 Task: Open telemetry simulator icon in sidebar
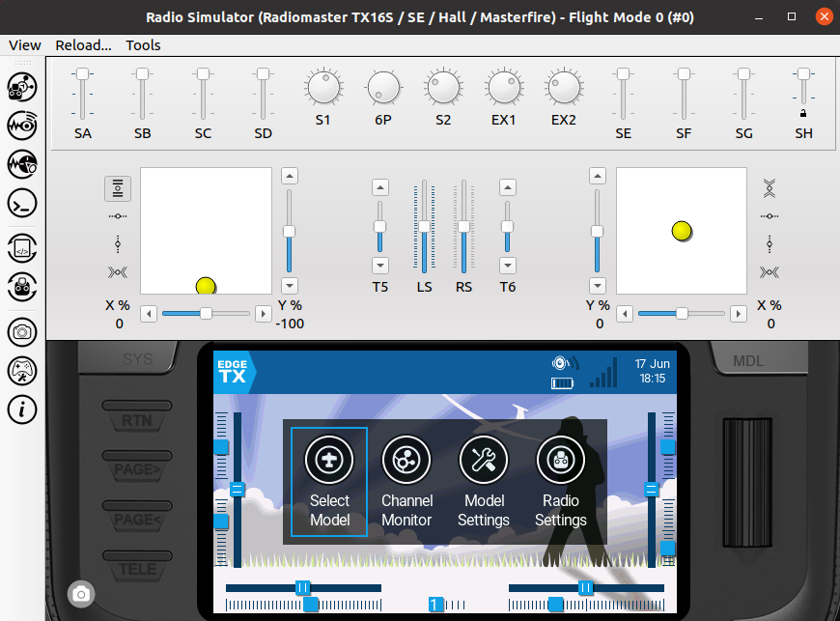(22, 126)
